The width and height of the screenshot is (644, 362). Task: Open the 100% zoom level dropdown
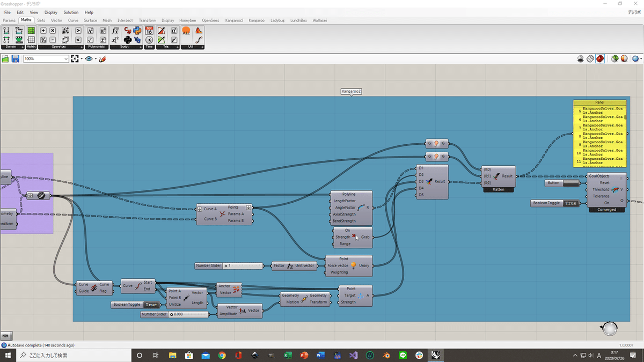coord(46,58)
